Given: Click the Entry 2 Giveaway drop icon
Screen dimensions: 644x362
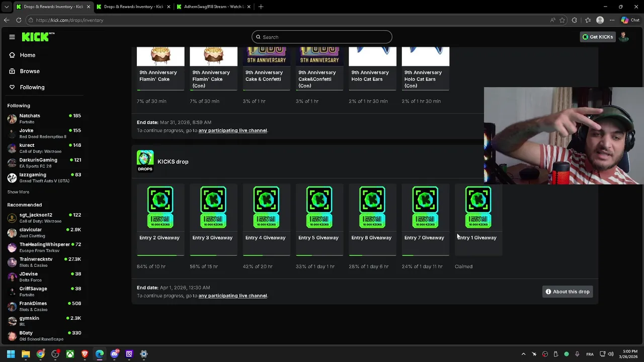Looking at the screenshot, I should click(160, 207).
